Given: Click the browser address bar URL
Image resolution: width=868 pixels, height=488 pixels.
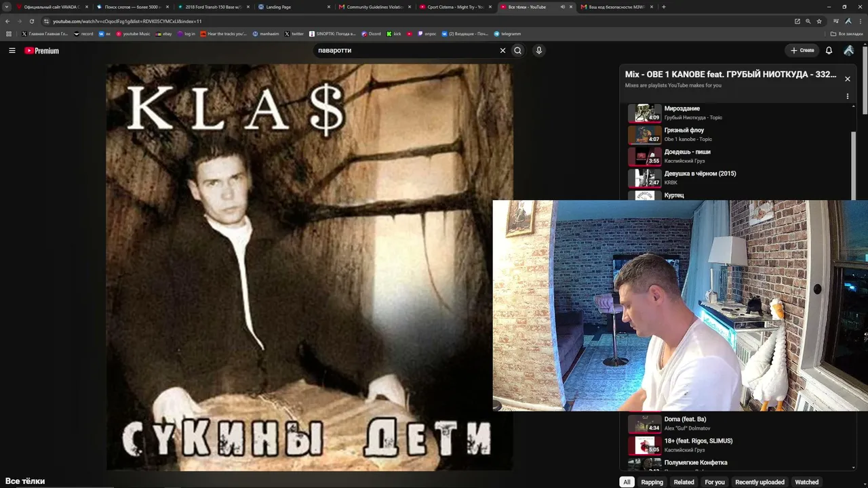Looking at the screenshot, I should [127, 21].
